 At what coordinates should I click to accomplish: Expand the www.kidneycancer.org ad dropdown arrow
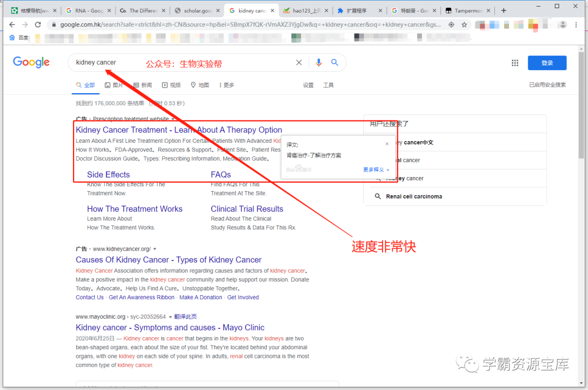click(155, 249)
